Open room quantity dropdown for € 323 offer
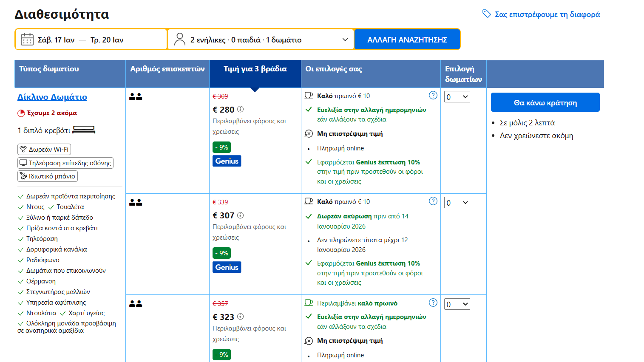 (x=457, y=304)
